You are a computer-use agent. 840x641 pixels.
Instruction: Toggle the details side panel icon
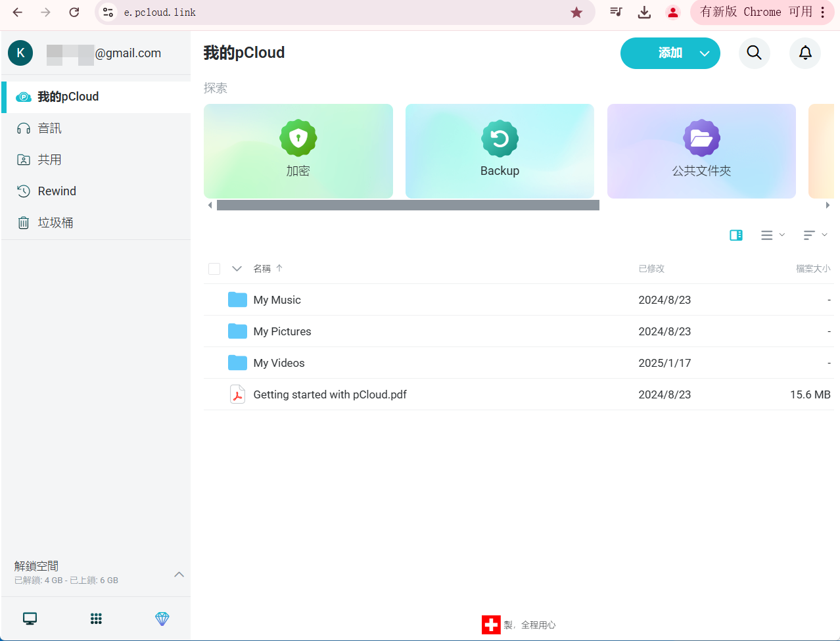pyautogui.click(x=736, y=235)
